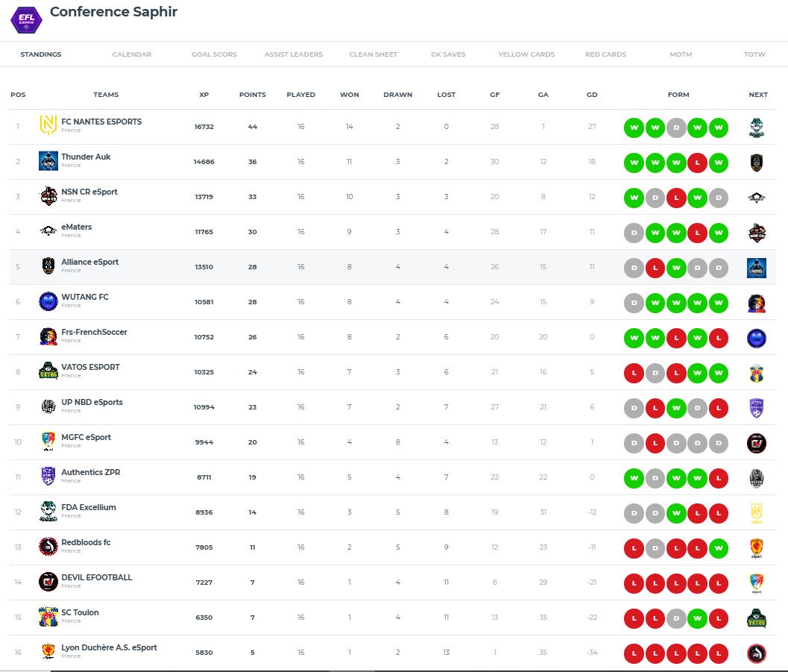Click the EFL Saphir hexagon logo
This screenshot has width=788, height=672.
pos(26,20)
